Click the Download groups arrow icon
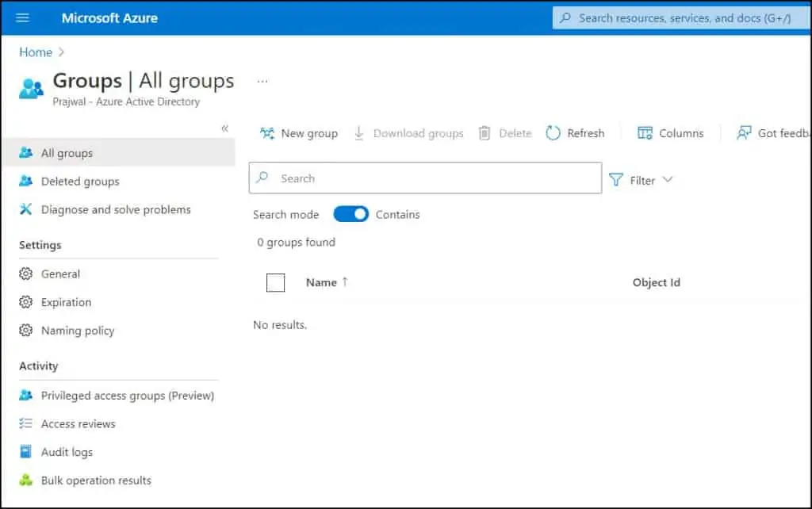 [x=359, y=134]
